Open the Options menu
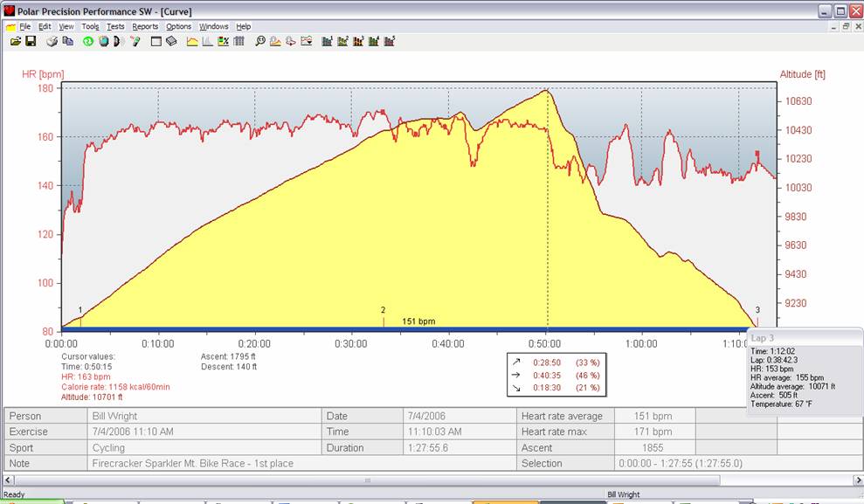 179,26
